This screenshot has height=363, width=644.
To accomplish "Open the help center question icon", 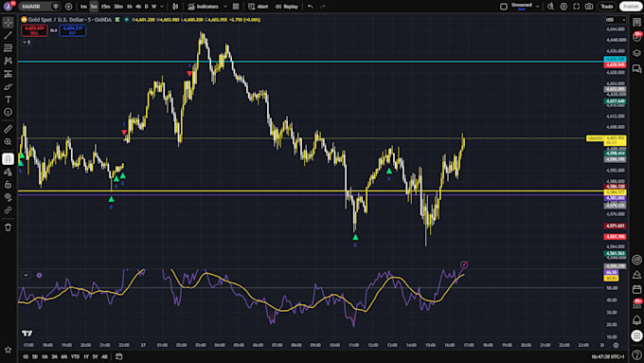I will [636, 354].
